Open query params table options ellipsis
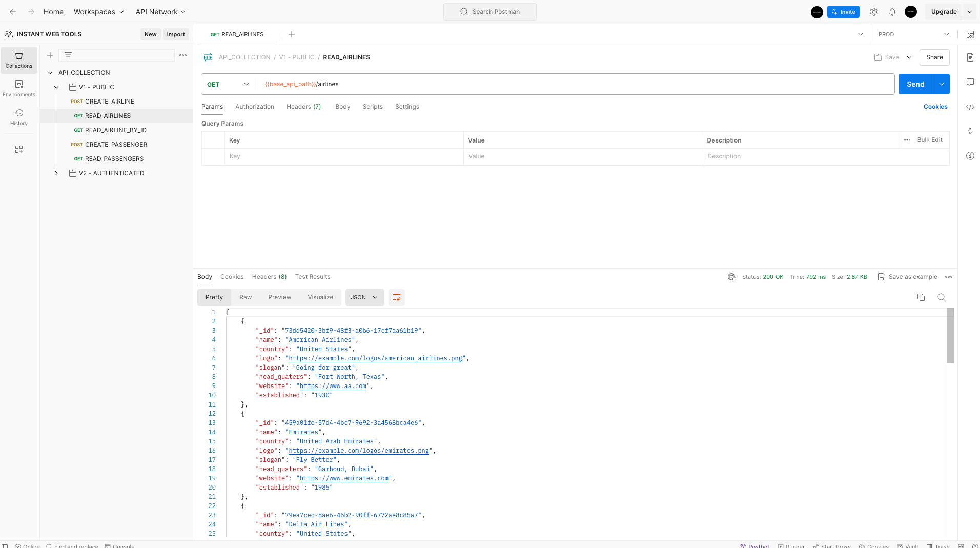 907,140
